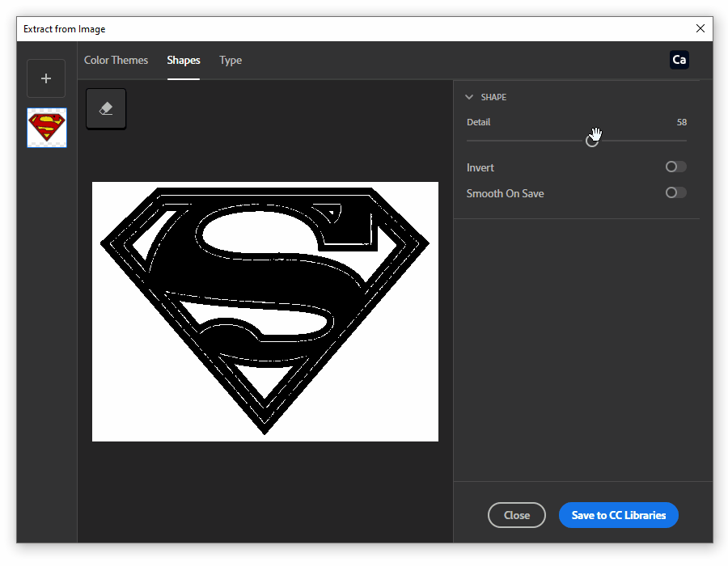Close the Extract from Image dialog

click(700, 29)
